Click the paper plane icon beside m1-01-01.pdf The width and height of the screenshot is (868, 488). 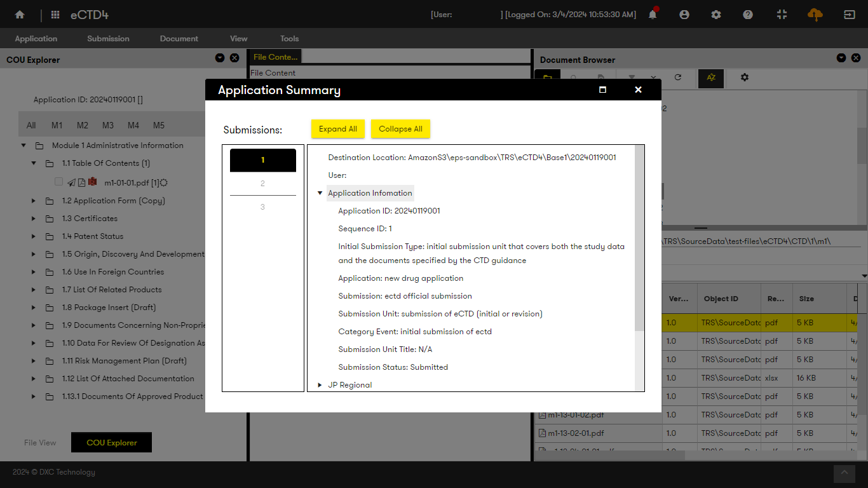(71, 182)
